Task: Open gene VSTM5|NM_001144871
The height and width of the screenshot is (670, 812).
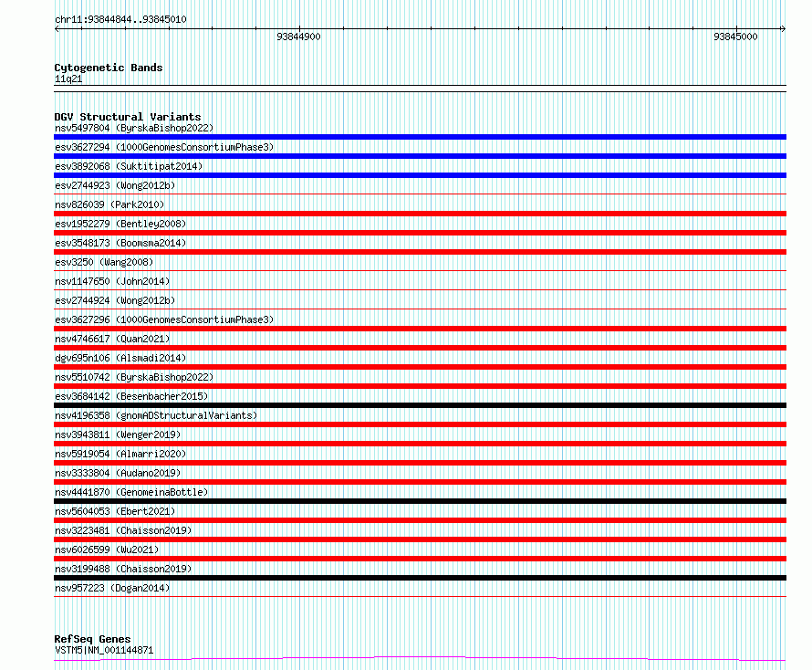Action: tap(104, 650)
